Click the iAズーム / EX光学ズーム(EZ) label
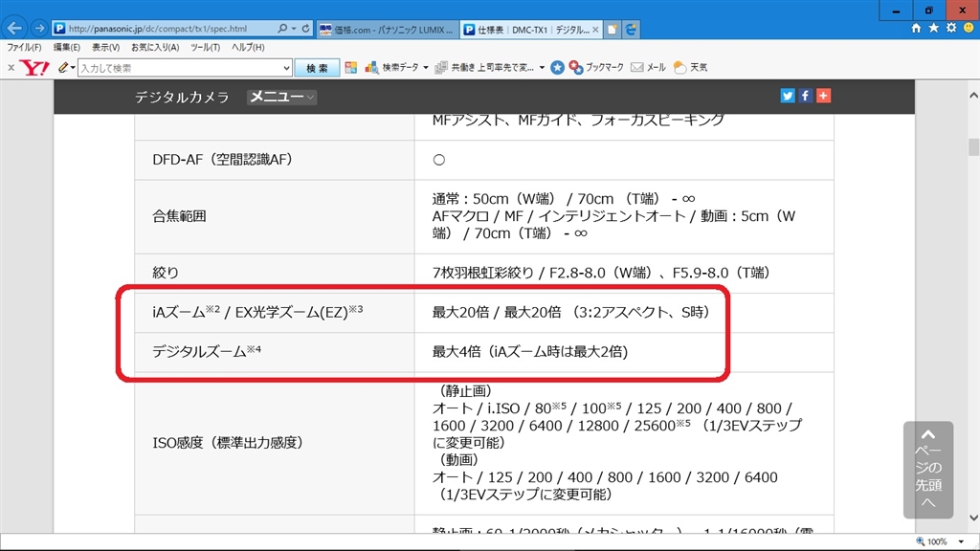The height and width of the screenshot is (551, 980). tap(257, 312)
